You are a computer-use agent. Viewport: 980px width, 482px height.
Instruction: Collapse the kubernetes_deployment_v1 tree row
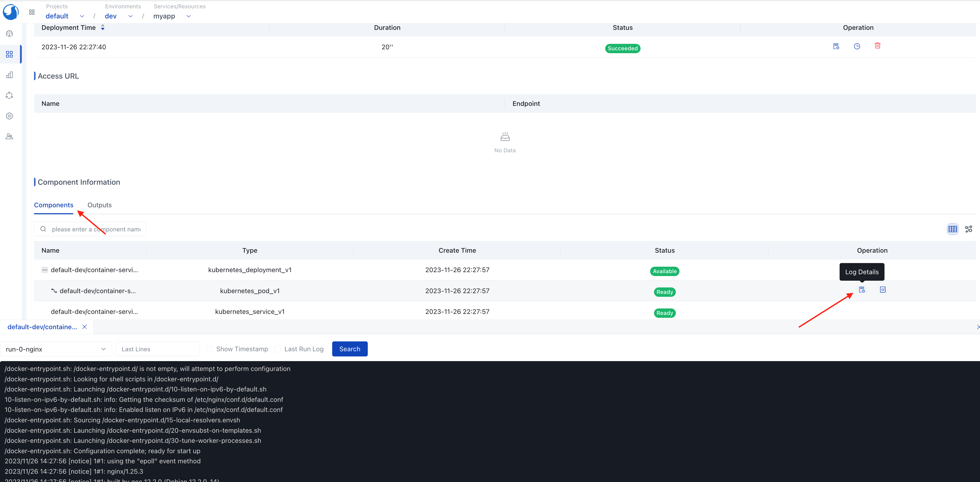[45, 270]
